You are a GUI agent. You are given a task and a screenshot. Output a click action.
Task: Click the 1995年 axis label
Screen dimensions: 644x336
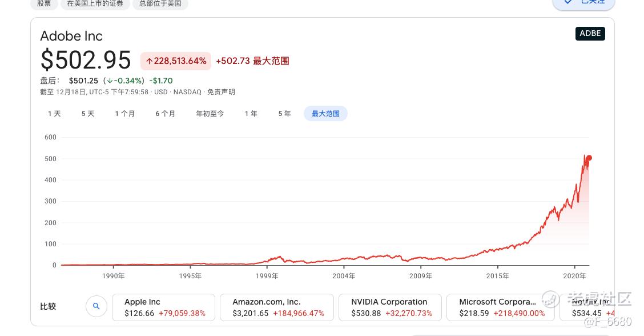190,276
